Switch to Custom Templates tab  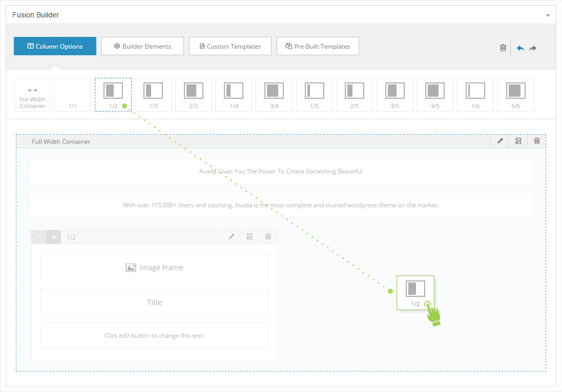click(x=230, y=46)
